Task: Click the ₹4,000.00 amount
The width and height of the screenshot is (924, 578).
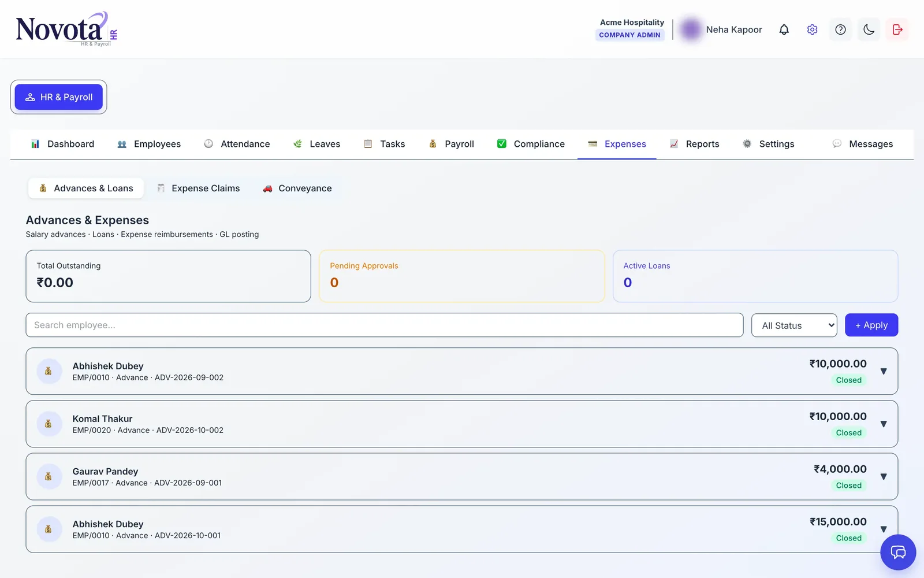Action: click(x=840, y=469)
